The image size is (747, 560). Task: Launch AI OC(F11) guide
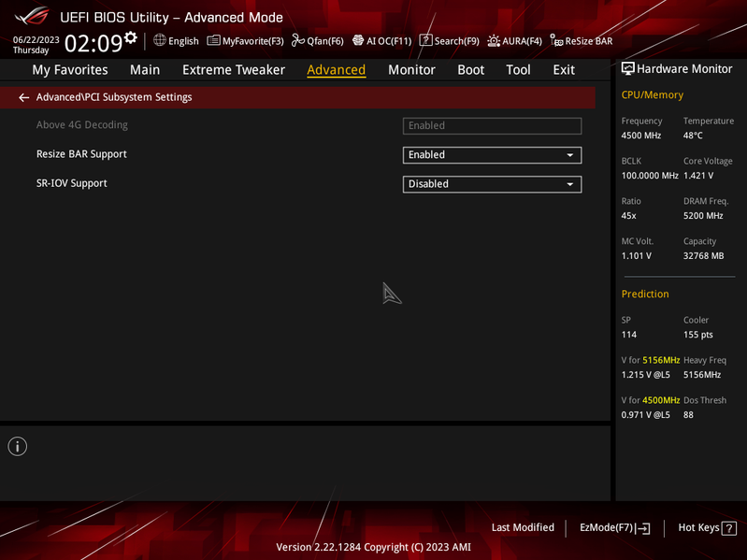pyautogui.click(x=381, y=41)
